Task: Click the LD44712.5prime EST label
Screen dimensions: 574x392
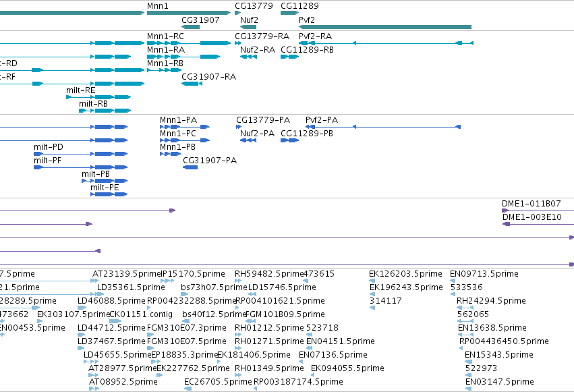Action: 112,328
